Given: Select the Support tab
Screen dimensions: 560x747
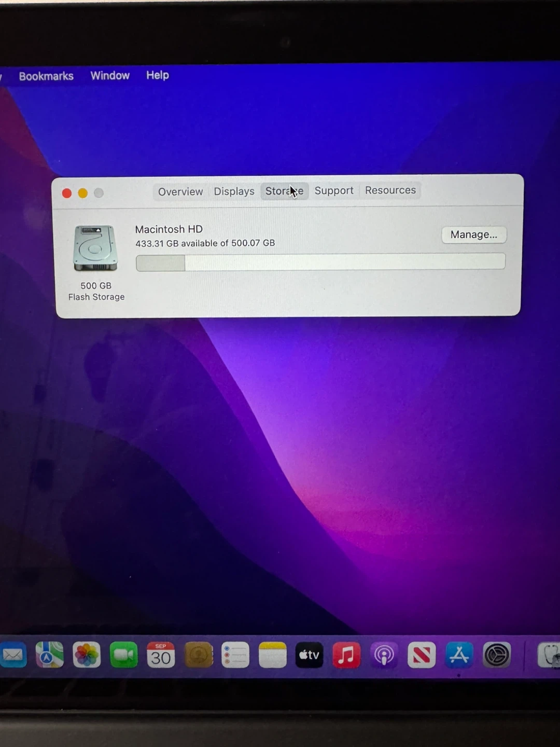Looking at the screenshot, I should [x=334, y=191].
